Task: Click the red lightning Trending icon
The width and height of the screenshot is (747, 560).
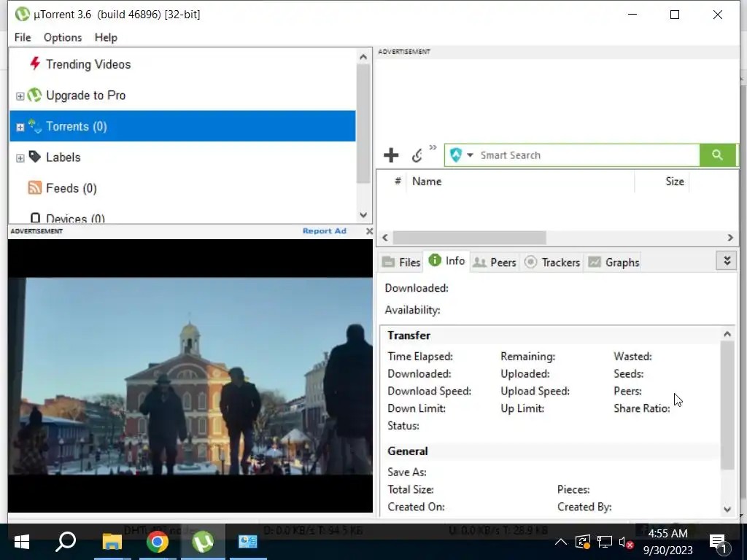Action: click(x=34, y=63)
